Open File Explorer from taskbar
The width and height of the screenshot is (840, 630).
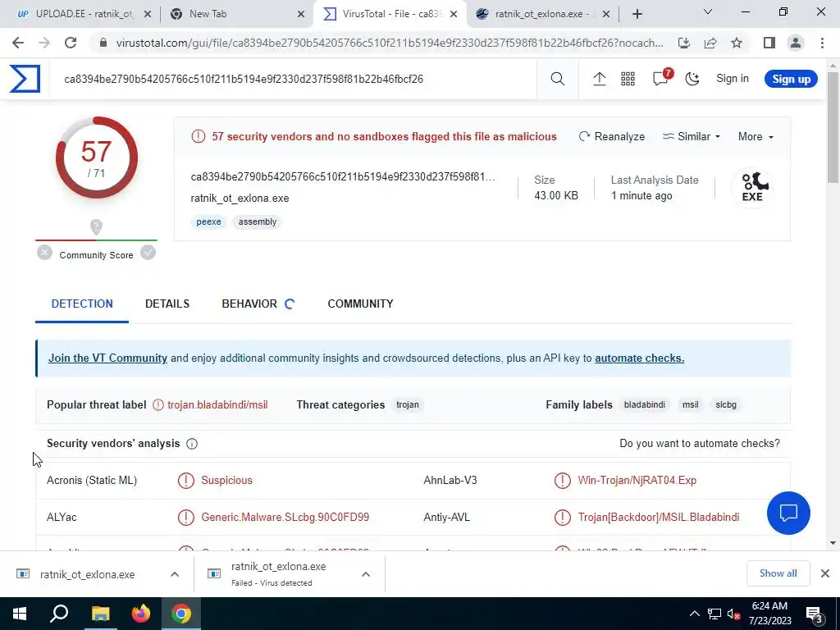(x=100, y=614)
